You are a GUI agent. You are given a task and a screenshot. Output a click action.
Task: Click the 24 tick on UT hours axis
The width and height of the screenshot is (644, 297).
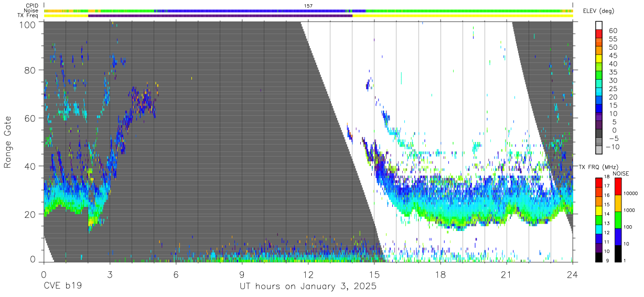573,274
